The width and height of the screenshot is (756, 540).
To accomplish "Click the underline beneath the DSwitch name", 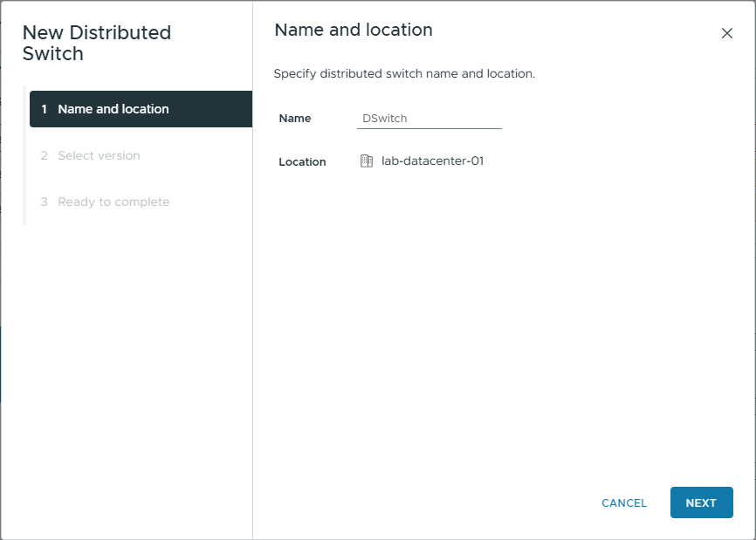I will (x=429, y=129).
